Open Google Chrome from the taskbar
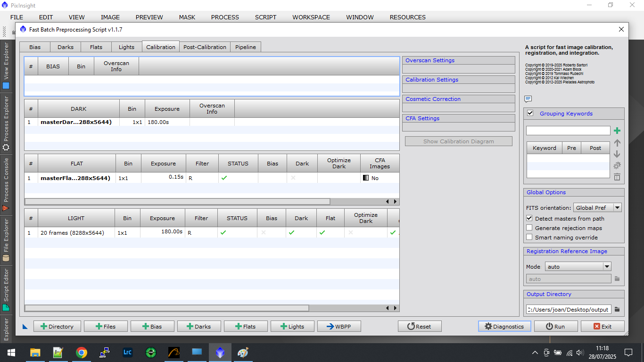 tap(82, 352)
